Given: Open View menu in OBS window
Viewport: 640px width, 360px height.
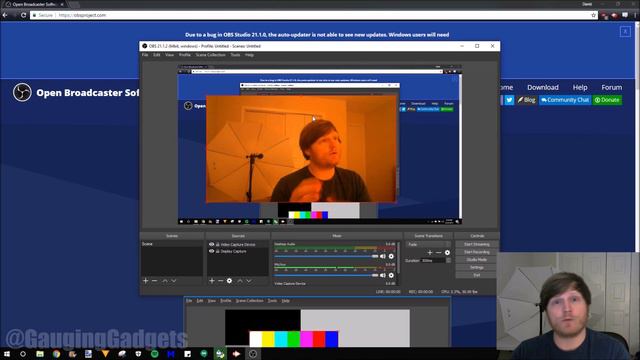Looking at the screenshot, I should point(169,55).
